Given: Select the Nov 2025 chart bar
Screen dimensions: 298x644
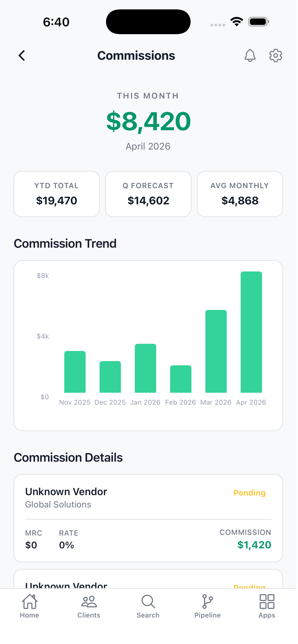Looking at the screenshot, I should click(x=75, y=373).
